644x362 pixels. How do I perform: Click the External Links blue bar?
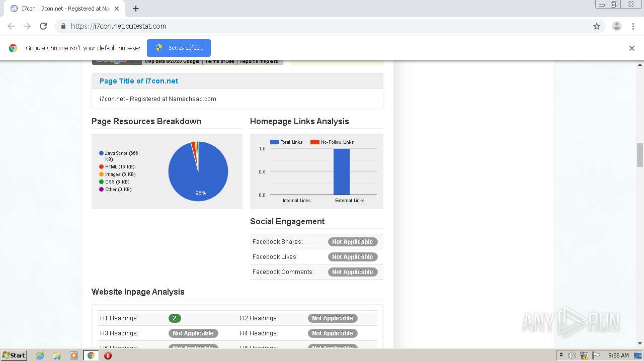point(342,171)
